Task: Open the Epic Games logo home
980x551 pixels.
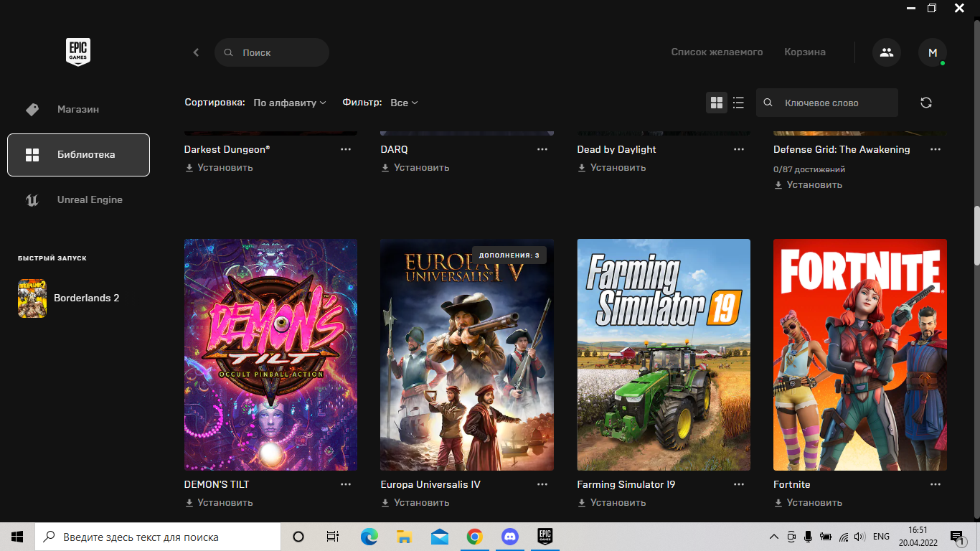Action: 78,52
